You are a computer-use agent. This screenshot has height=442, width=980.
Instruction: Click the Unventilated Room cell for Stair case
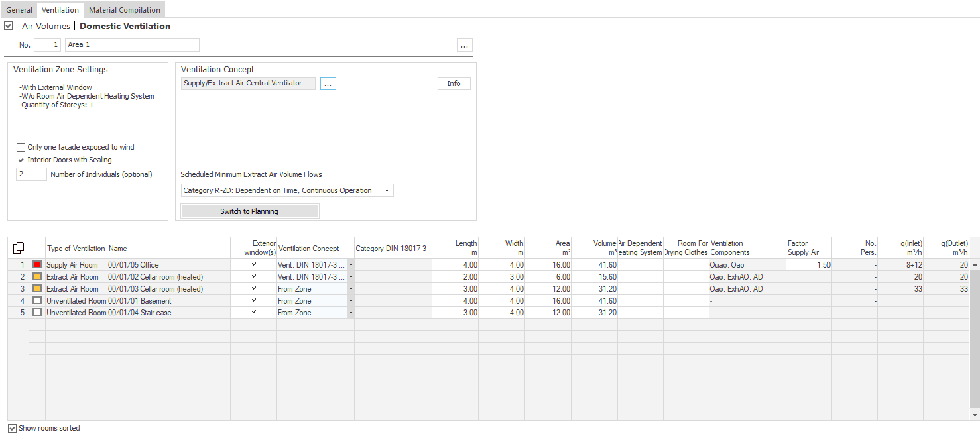(76, 313)
